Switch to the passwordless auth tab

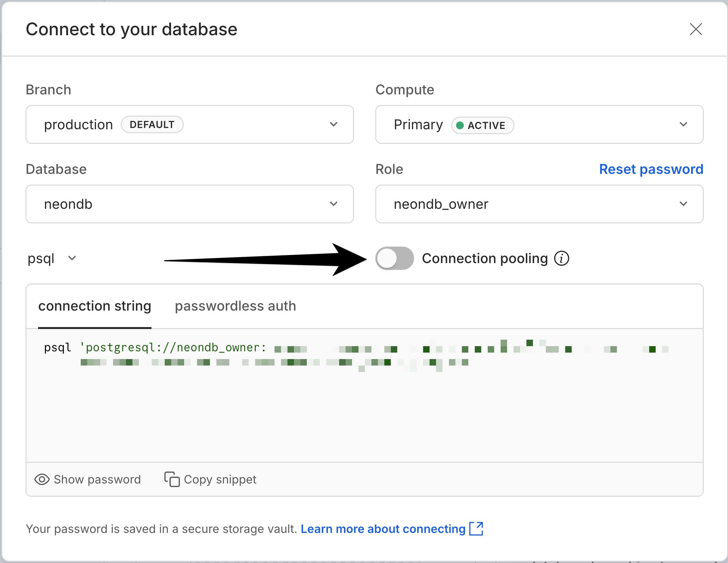tap(235, 306)
